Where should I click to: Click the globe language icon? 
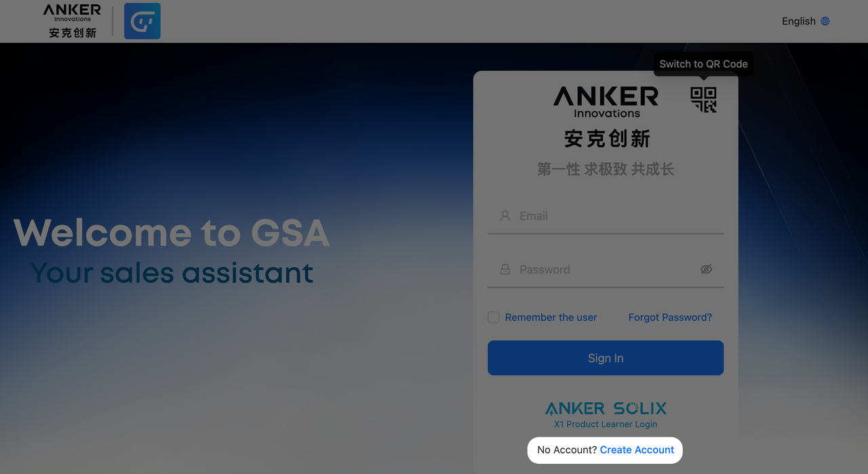pyautogui.click(x=825, y=21)
